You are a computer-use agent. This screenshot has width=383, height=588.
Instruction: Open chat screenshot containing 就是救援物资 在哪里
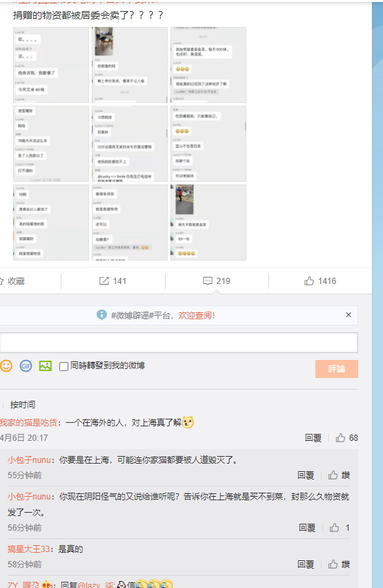coord(130,222)
